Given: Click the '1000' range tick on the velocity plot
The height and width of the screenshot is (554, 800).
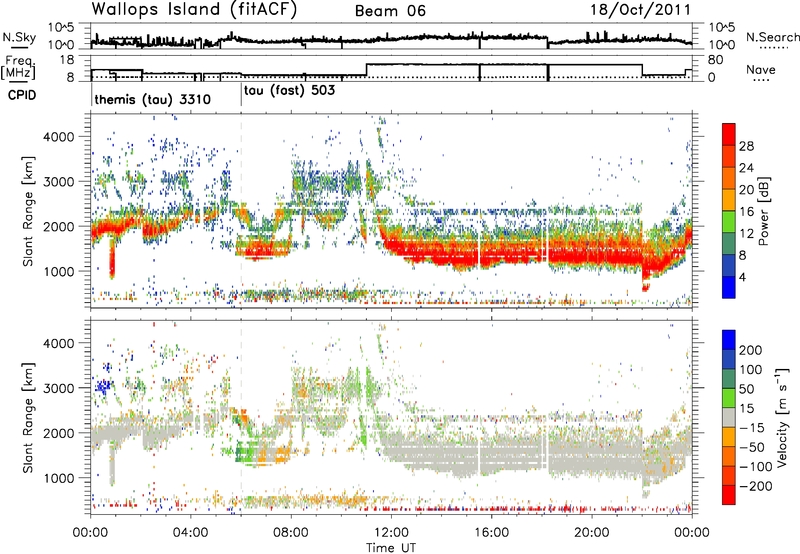Looking at the screenshot, I should (58, 478).
